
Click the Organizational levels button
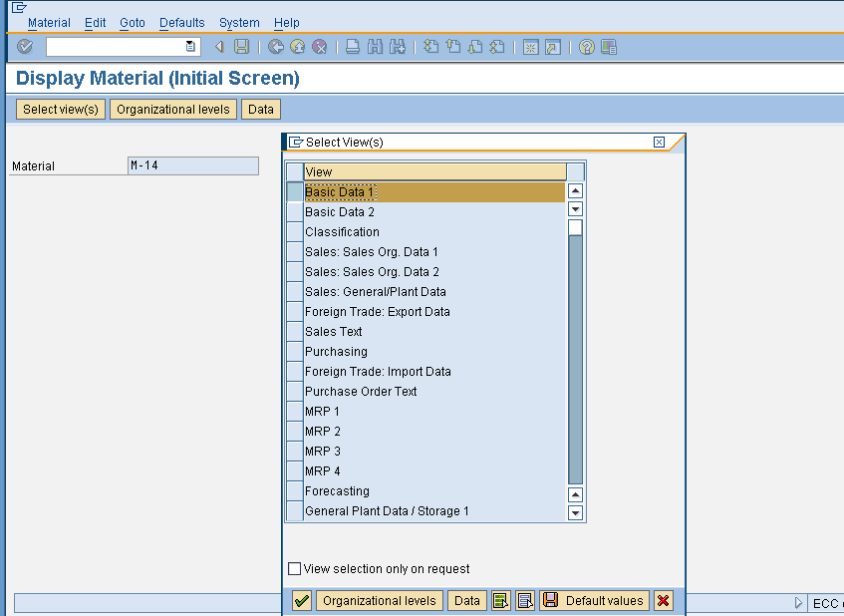tap(379, 600)
